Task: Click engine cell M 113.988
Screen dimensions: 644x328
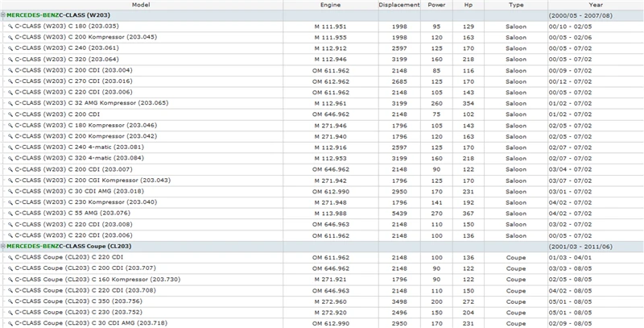Action: click(x=330, y=214)
